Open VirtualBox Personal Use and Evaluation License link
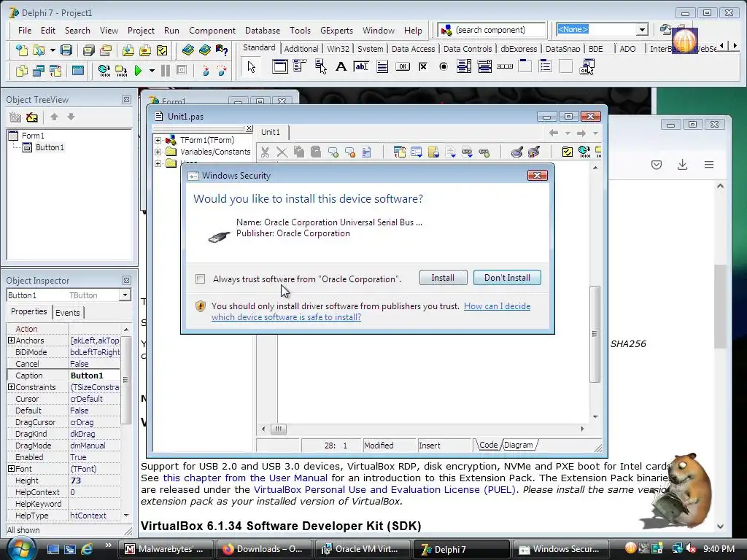 pyautogui.click(x=384, y=489)
